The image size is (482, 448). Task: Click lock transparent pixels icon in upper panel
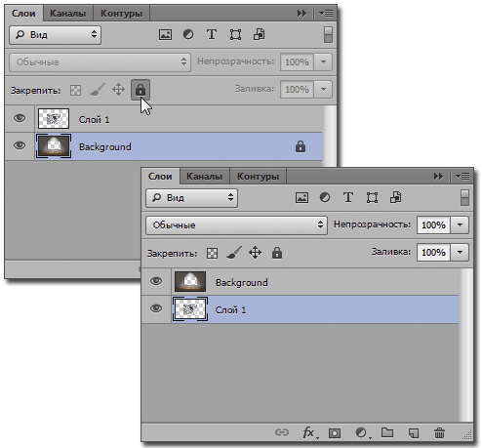(x=76, y=90)
